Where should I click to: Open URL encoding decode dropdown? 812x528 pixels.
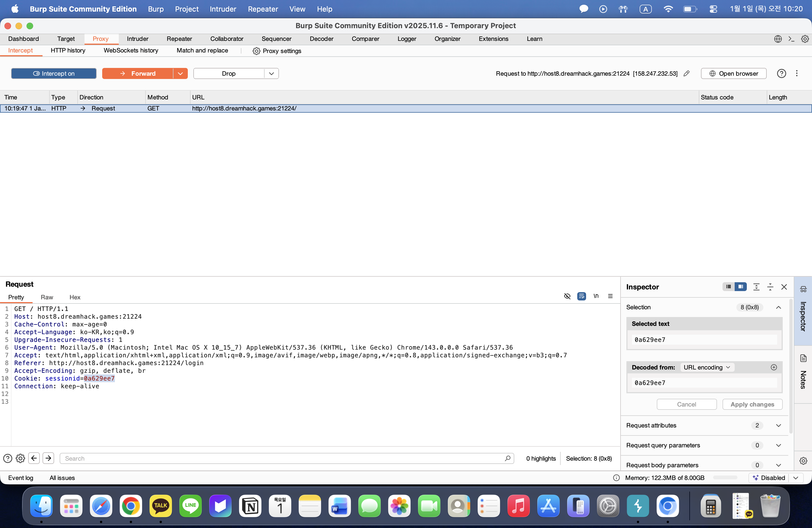[706, 367]
